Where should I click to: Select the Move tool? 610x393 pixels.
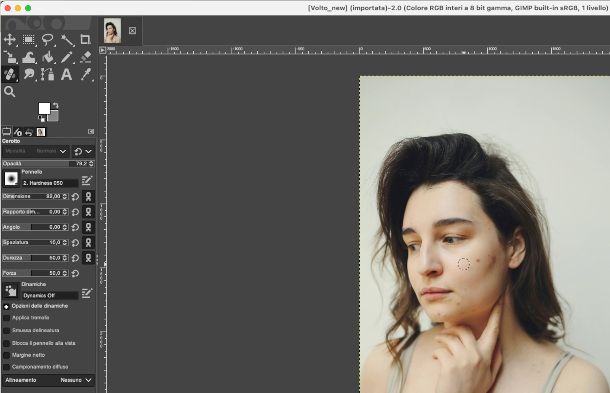coord(9,39)
